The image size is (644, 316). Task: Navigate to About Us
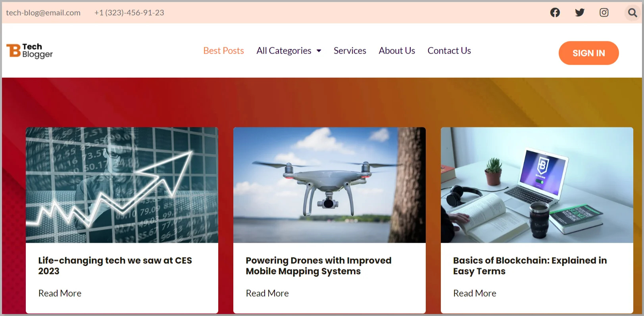(397, 51)
